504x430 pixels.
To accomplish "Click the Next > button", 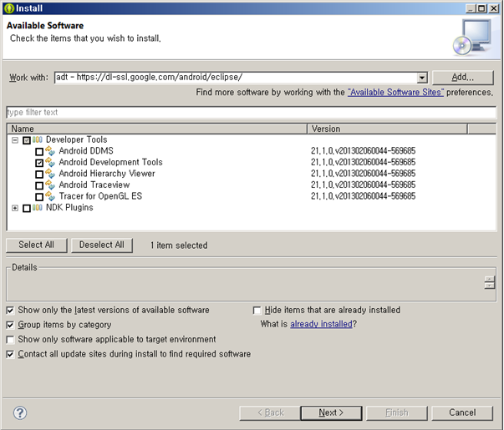I will pos(331,412).
